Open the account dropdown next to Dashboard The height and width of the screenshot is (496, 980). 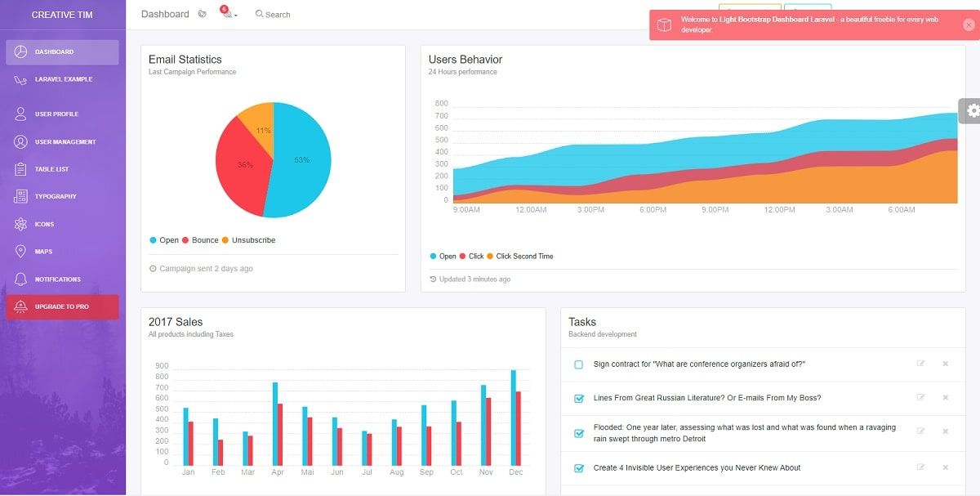pyautogui.click(x=202, y=14)
